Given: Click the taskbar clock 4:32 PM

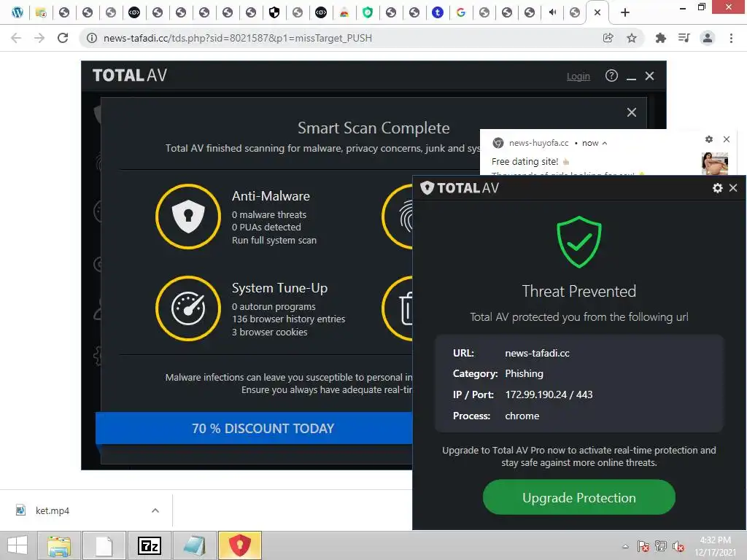Looking at the screenshot, I should pos(715,540).
